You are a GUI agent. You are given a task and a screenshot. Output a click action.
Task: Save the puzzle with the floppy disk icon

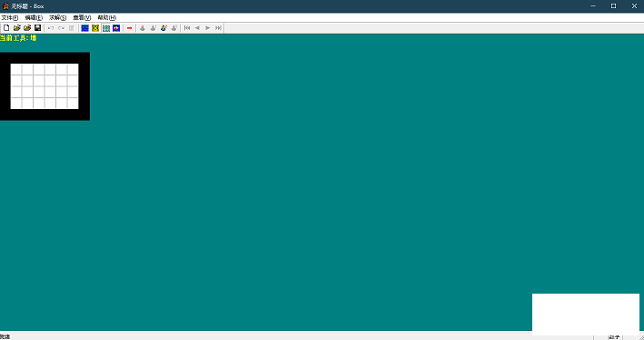[37, 28]
